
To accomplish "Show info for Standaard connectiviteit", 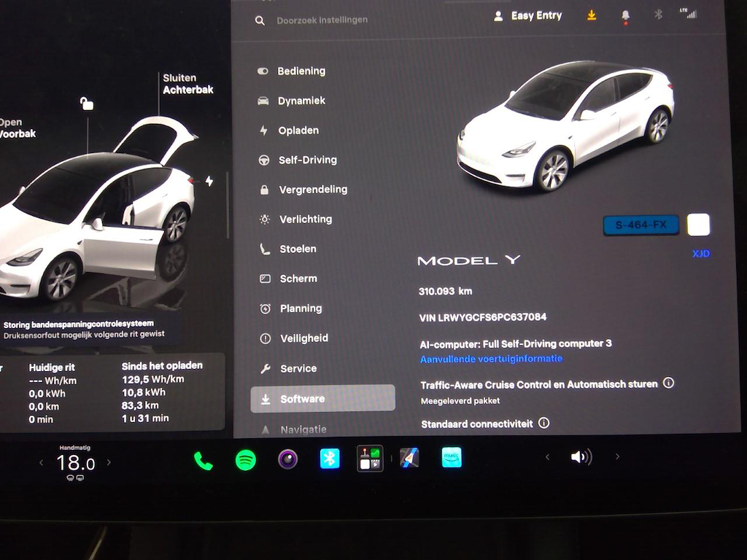I will [543, 423].
